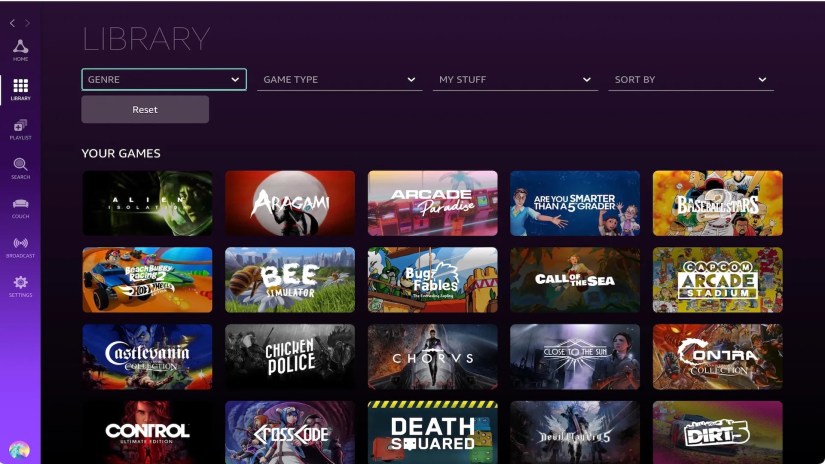Image resolution: width=825 pixels, height=464 pixels.
Task: Open Chicken Police game
Action: point(290,357)
